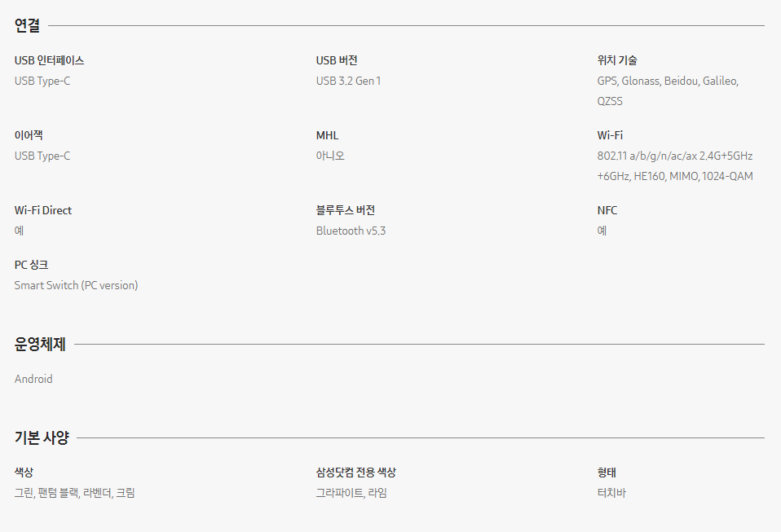Screen dimensions: 781x532
Task: Select the 색상 color list text
Action: coord(74,493)
